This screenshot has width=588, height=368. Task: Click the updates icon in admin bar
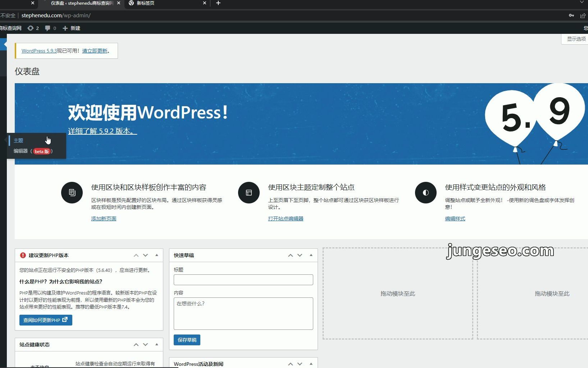[x=31, y=28]
